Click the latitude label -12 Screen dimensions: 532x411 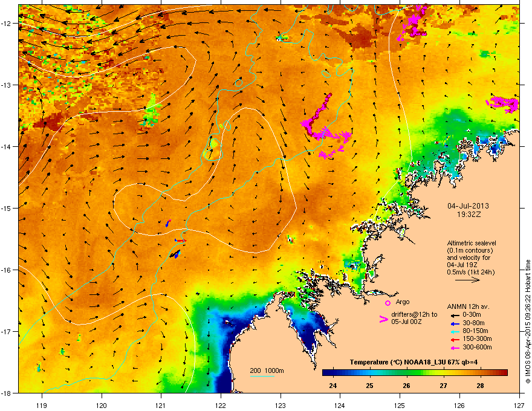[x=6, y=23]
